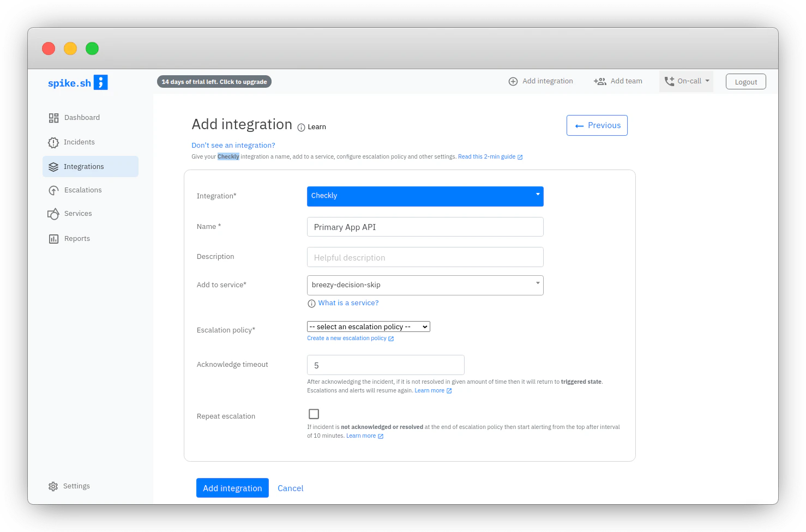Click the Reports chart icon
This screenshot has height=532, width=806.
[53, 239]
